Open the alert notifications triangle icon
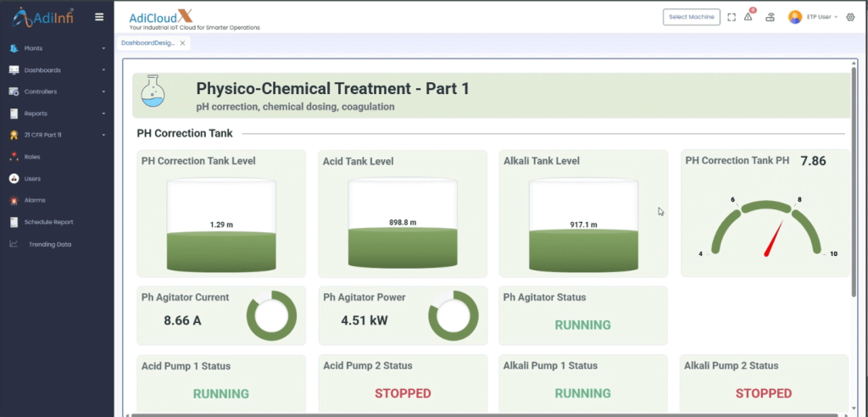The width and height of the screenshot is (868, 417). (748, 17)
